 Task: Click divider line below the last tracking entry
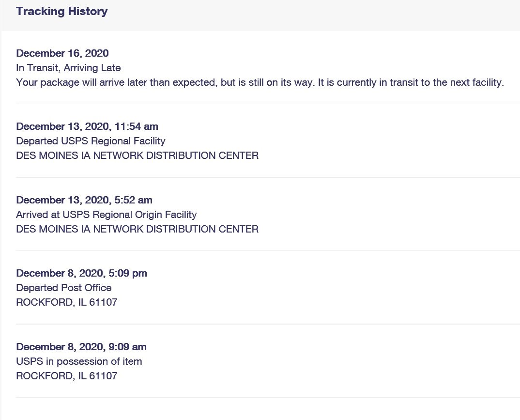click(268, 397)
